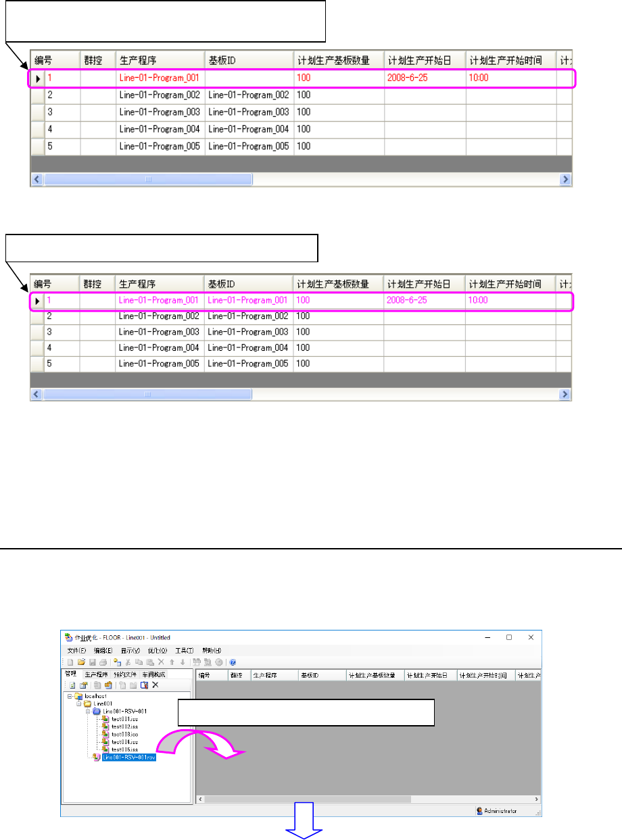The image size is (622, 840).
Task: Click row selector arrow of row 1 in top table
Action: pos(38,78)
